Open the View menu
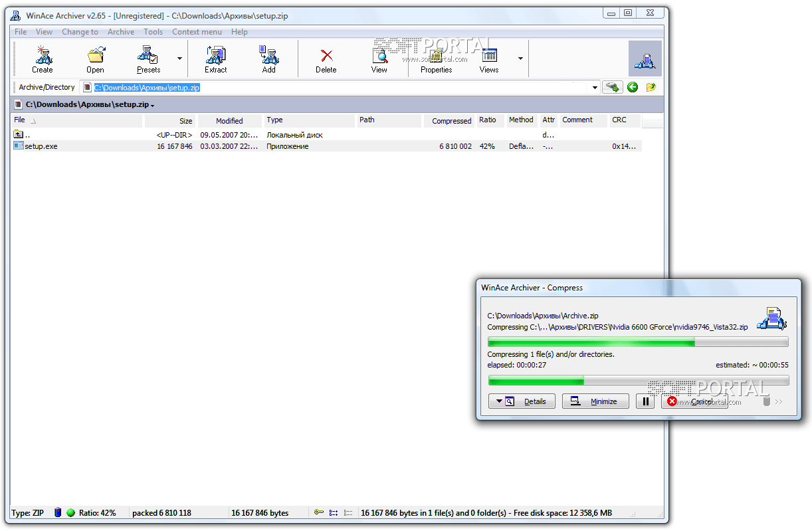 click(44, 32)
